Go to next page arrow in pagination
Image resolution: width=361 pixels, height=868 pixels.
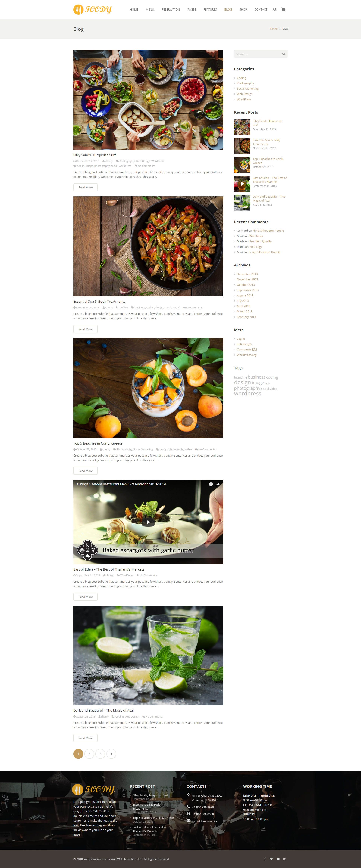[111, 754]
